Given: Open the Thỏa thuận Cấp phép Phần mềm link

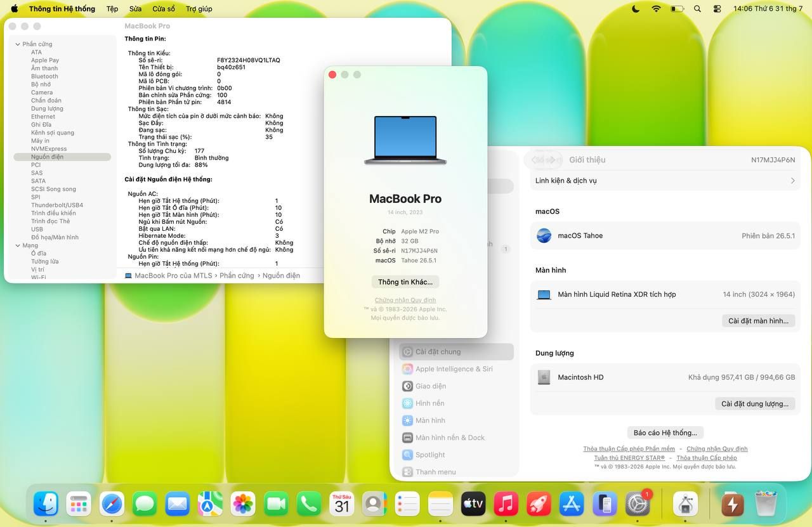Looking at the screenshot, I should coord(629,449).
